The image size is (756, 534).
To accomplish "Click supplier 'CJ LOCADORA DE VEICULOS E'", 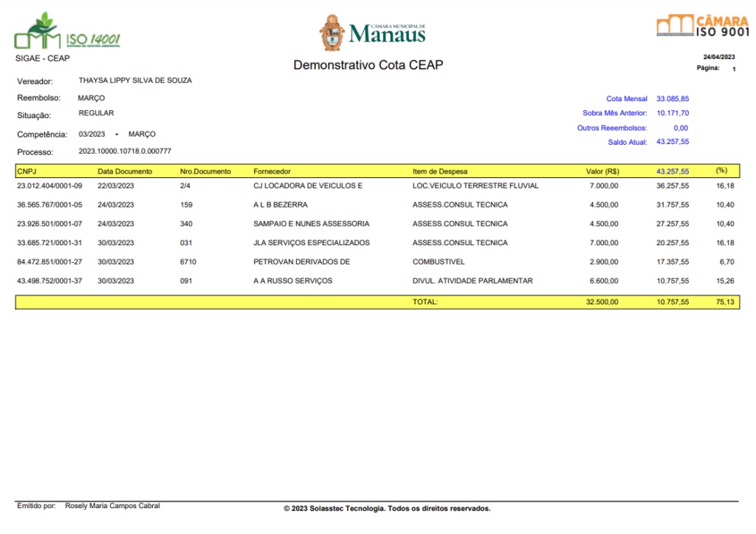I will 308,185.
